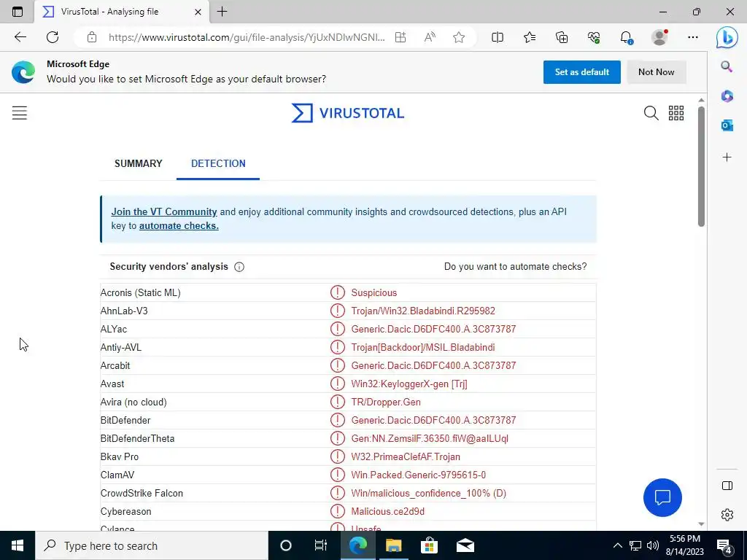Click the Malicious.ce2d9d result
The width and height of the screenshot is (747, 560).
click(388, 511)
